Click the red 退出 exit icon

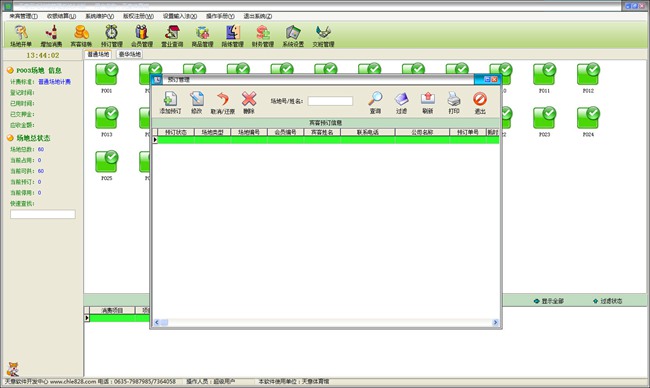(x=480, y=99)
